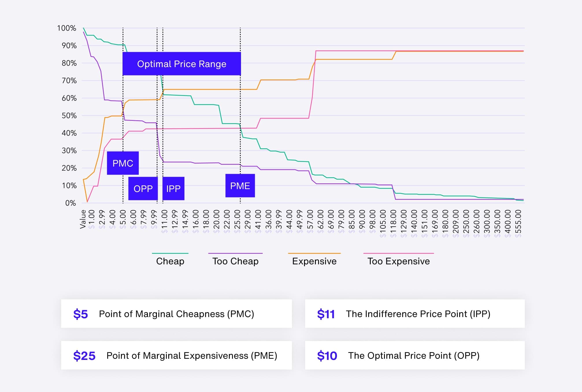
Task: Click the IPP marker label box
Action: click(x=173, y=188)
